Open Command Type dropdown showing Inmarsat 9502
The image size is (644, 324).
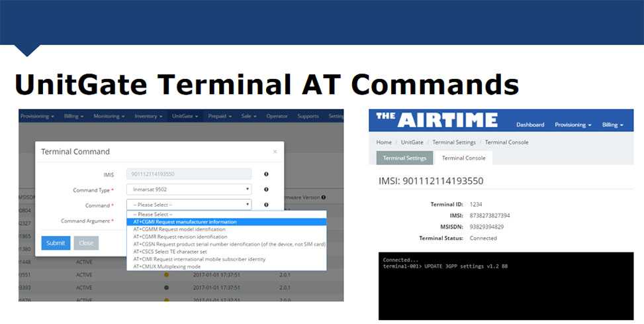[x=189, y=189]
